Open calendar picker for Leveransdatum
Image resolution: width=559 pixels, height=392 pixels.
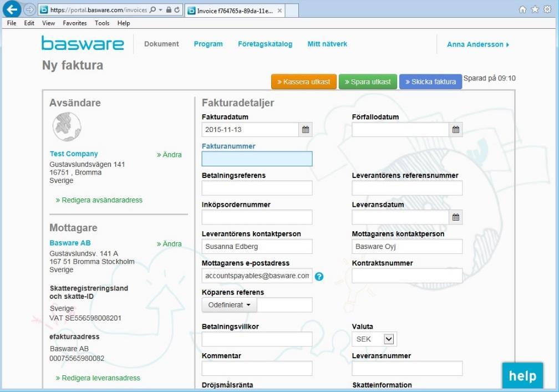(456, 217)
